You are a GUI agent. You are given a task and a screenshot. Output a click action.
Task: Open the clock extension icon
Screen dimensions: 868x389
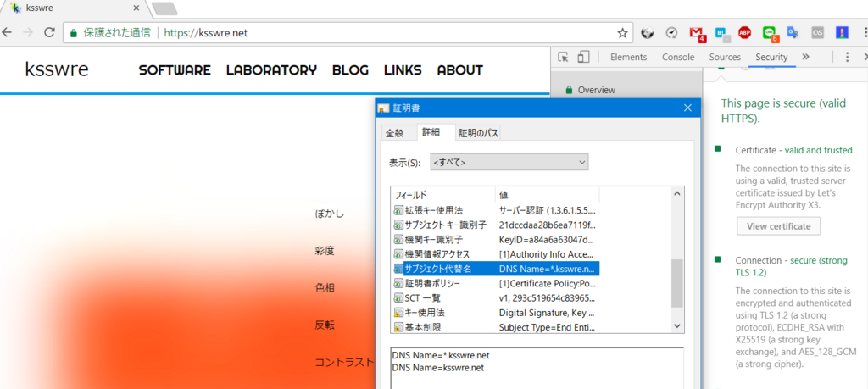click(671, 33)
